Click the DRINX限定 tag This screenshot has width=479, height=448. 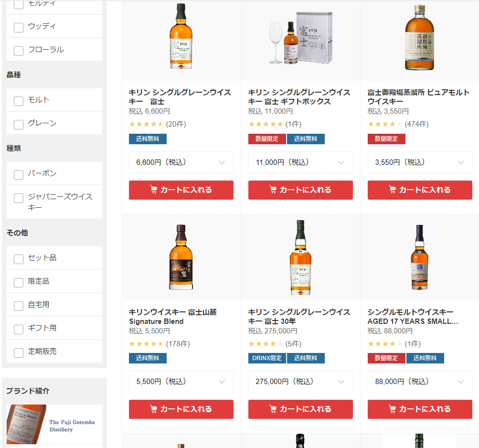pos(267,358)
